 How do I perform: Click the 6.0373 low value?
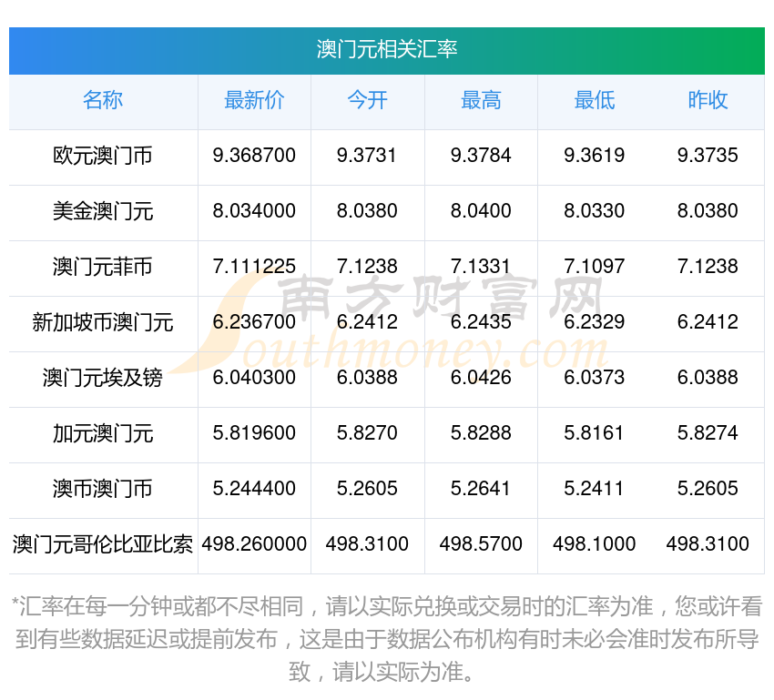(595, 378)
